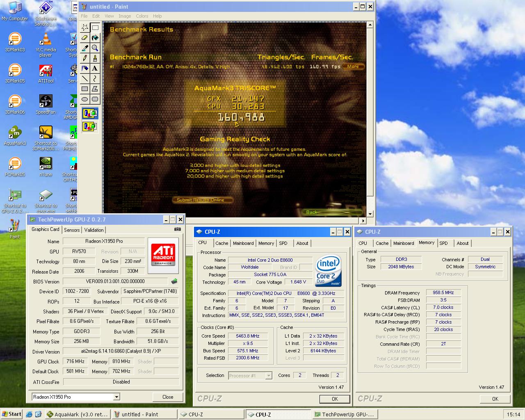Open the About tab in right CPU-Z Memory window
Image resolution: width=525 pixels, height=420 pixels.
[463, 243]
